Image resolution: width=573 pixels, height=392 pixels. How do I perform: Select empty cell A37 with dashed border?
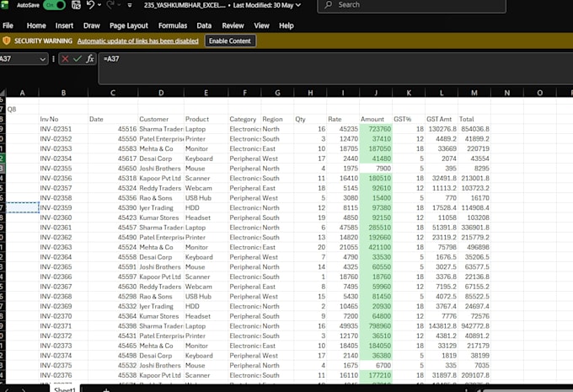click(x=22, y=207)
